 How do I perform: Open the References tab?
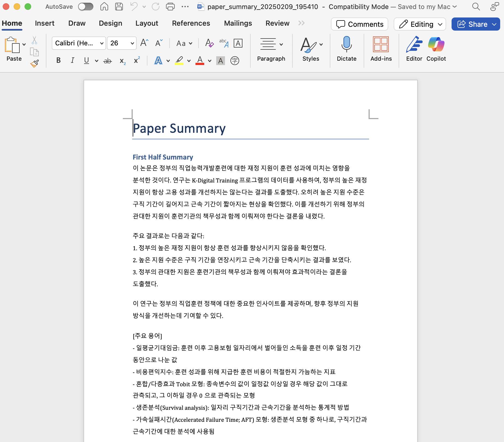(x=191, y=23)
